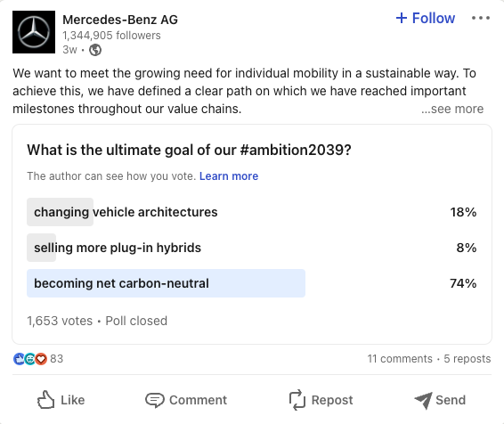Open Mercedes-Benz AG company name link

tap(120, 20)
